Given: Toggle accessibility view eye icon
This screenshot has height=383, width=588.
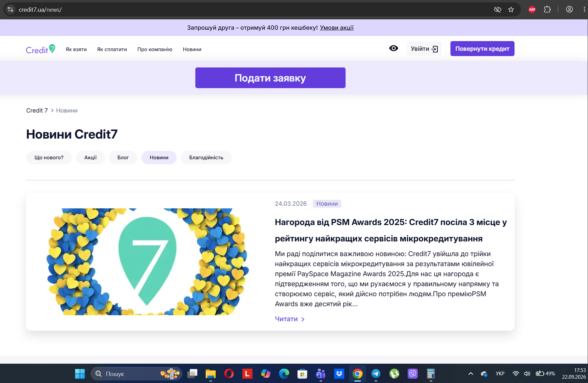Looking at the screenshot, I should pyautogui.click(x=394, y=48).
